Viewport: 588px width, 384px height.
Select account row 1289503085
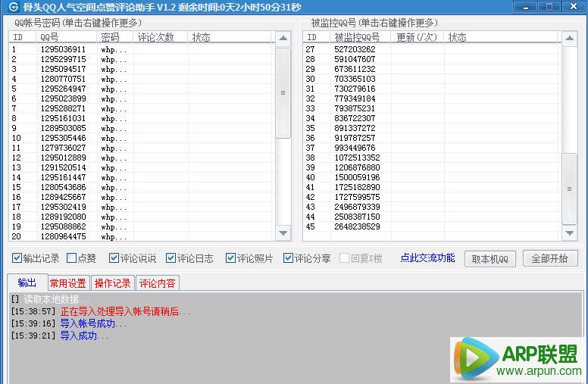point(142,128)
